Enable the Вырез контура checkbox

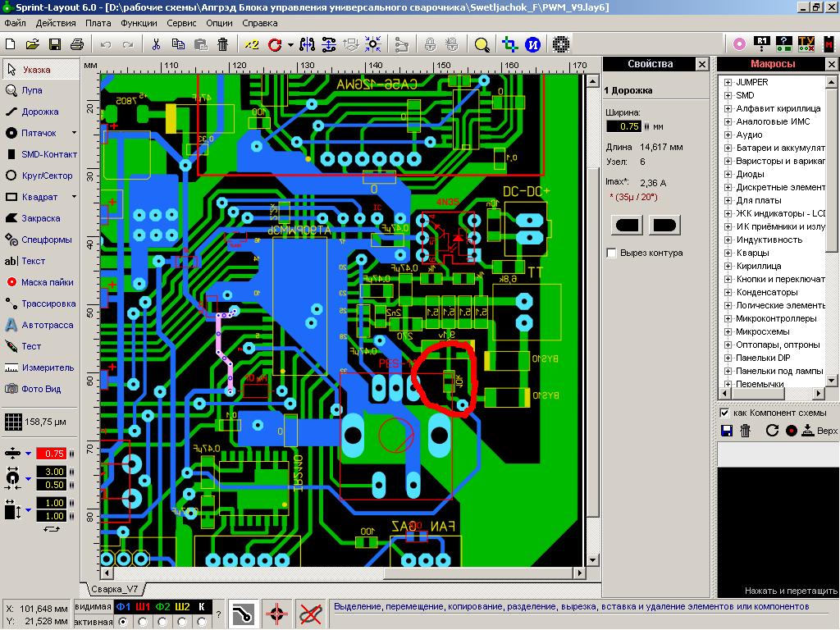tap(611, 253)
